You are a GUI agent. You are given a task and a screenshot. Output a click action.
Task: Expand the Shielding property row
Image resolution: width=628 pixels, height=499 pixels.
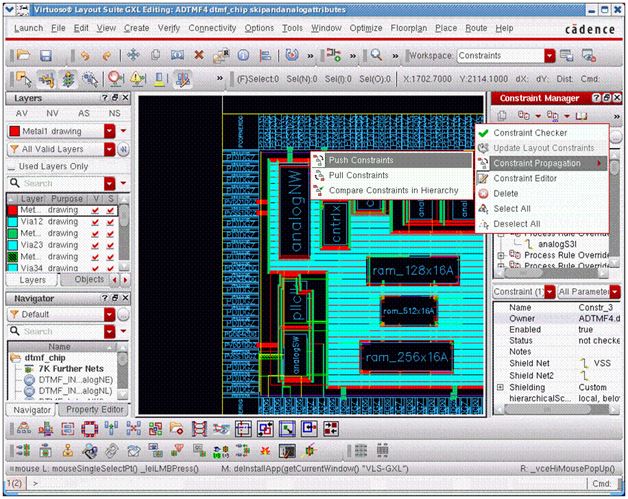click(x=500, y=388)
